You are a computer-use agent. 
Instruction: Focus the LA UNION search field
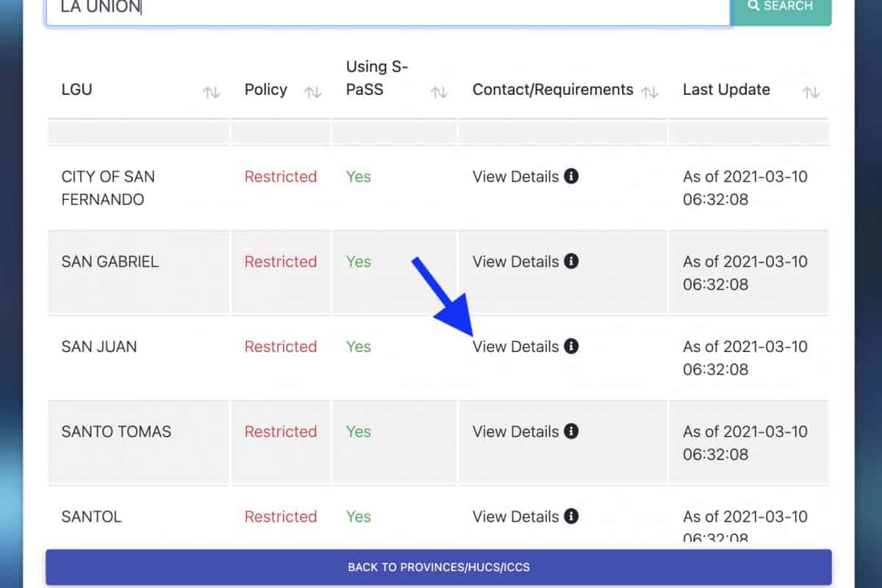pos(387,9)
